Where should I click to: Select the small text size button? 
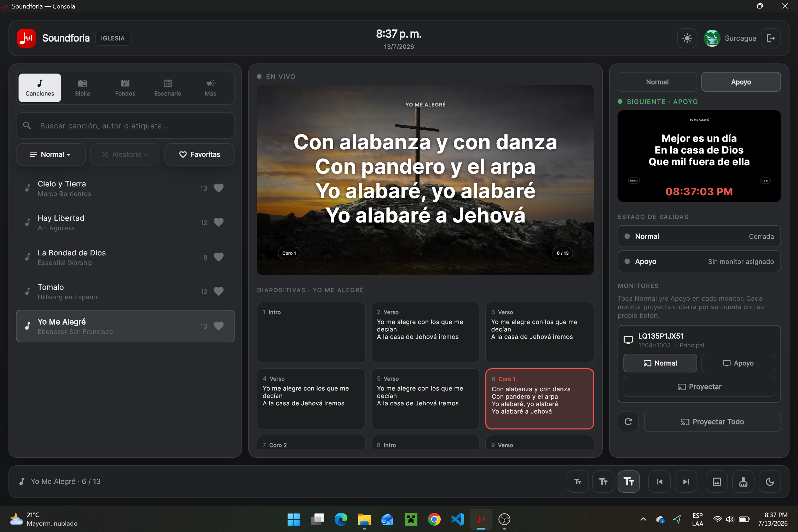click(578, 481)
